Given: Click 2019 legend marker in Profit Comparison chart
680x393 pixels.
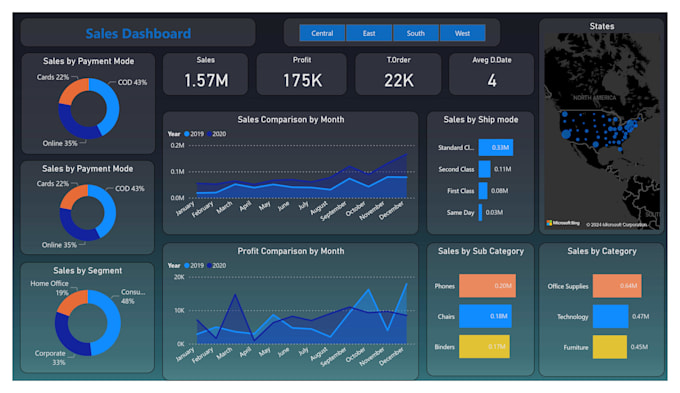Looking at the screenshot, I should pyautogui.click(x=187, y=265).
